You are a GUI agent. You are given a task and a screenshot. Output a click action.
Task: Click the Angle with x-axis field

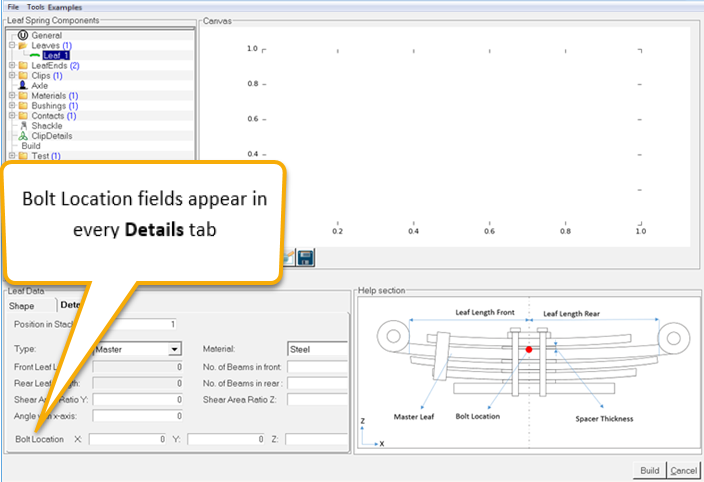(137, 416)
